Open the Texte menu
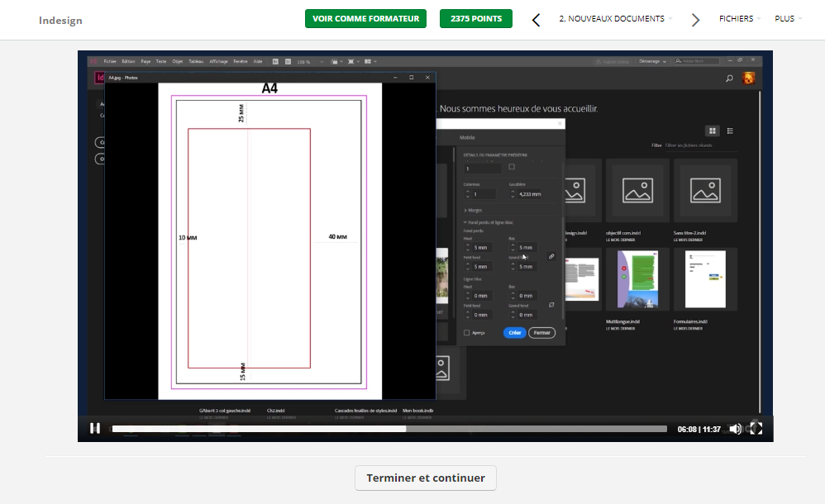 [161, 61]
